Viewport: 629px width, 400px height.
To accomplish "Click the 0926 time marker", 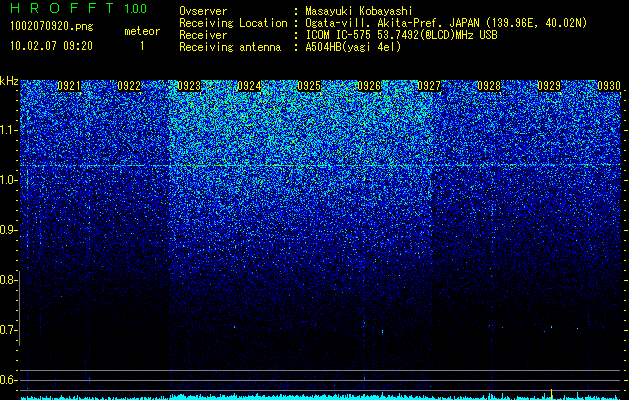I will pyautogui.click(x=369, y=86).
